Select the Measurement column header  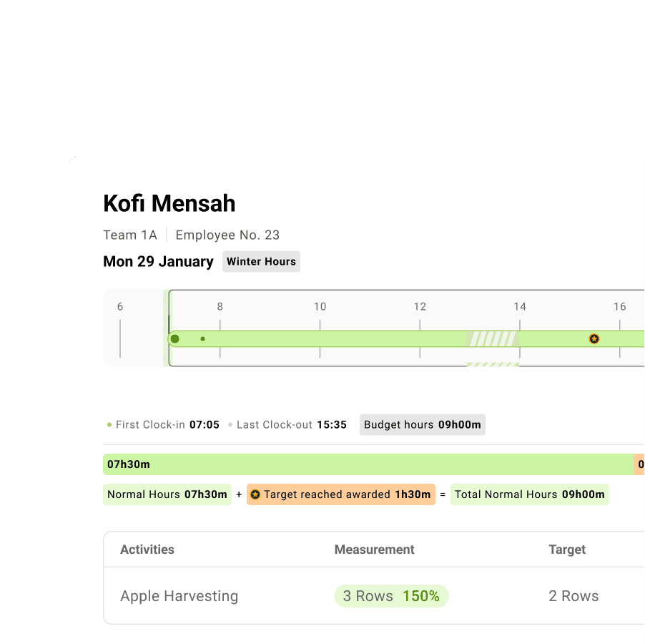(x=374, y=550)
